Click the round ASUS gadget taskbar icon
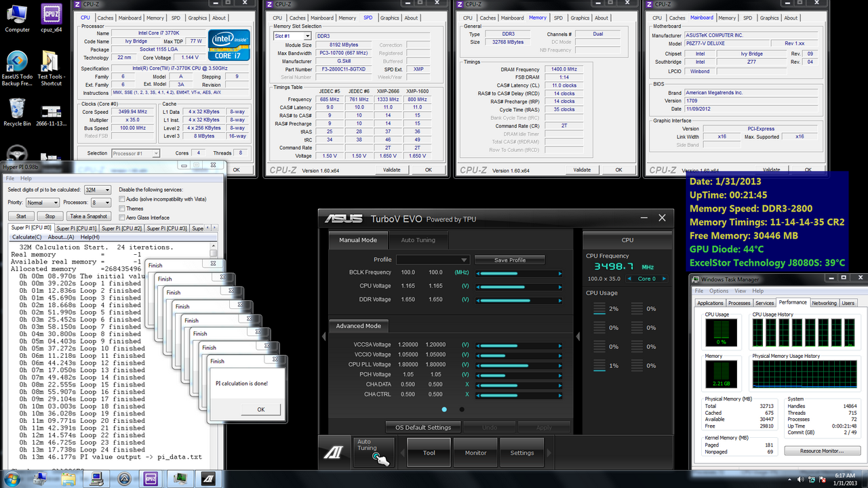The image size is (868, 488). tap(124, 479)
